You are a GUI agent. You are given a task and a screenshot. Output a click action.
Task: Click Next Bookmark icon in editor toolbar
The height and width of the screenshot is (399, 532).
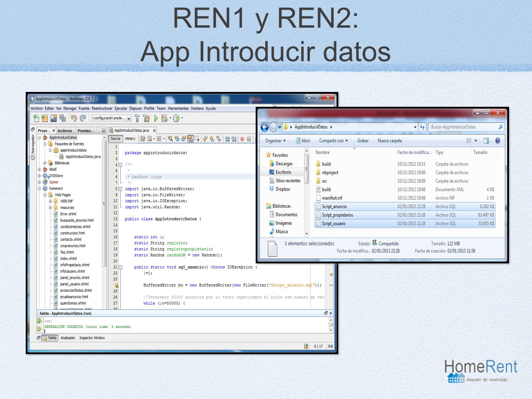pyautogui.click(x=212, y=139)
